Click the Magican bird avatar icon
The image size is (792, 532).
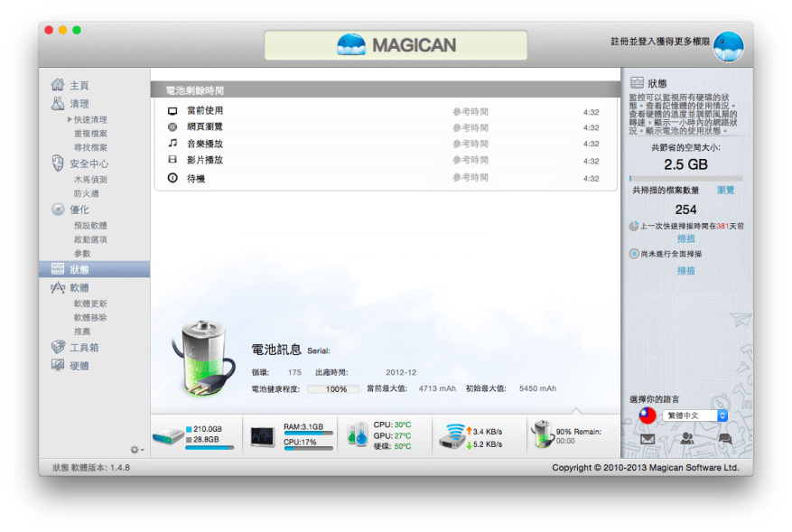click(728, 46)
